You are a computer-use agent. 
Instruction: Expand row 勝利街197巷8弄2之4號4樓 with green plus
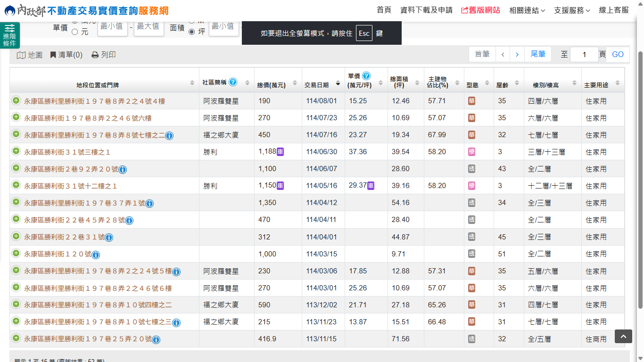click(16, 100)
